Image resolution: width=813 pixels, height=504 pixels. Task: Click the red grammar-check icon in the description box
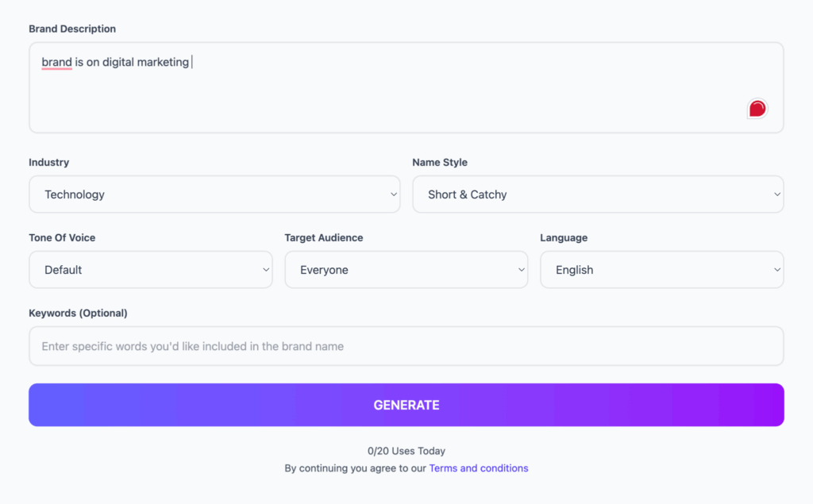[757, 109]
